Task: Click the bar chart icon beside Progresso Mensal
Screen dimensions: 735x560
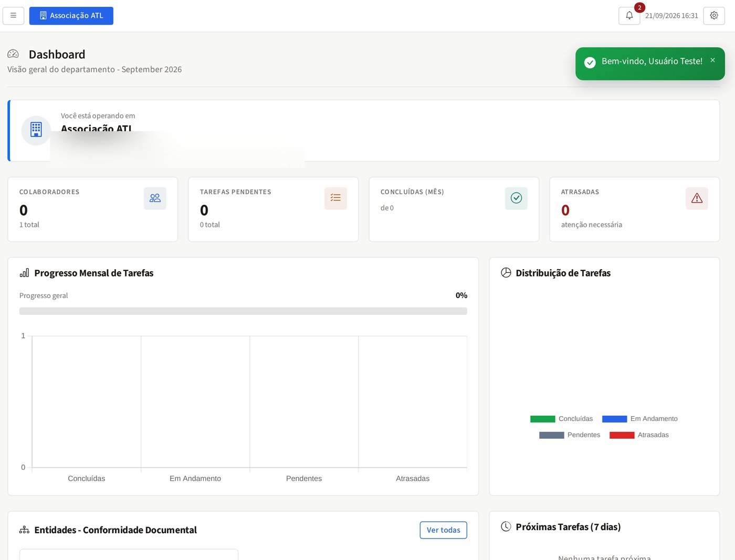Action: click(24, 273)
